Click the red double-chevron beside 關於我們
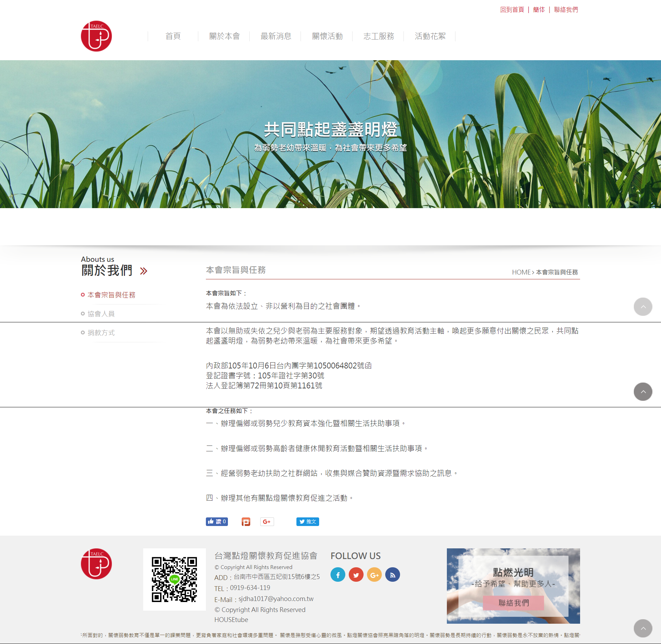 144,271
